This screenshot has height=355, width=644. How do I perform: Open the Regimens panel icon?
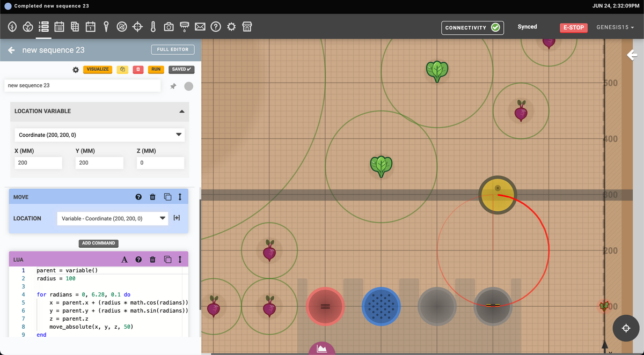click(59, 26)
